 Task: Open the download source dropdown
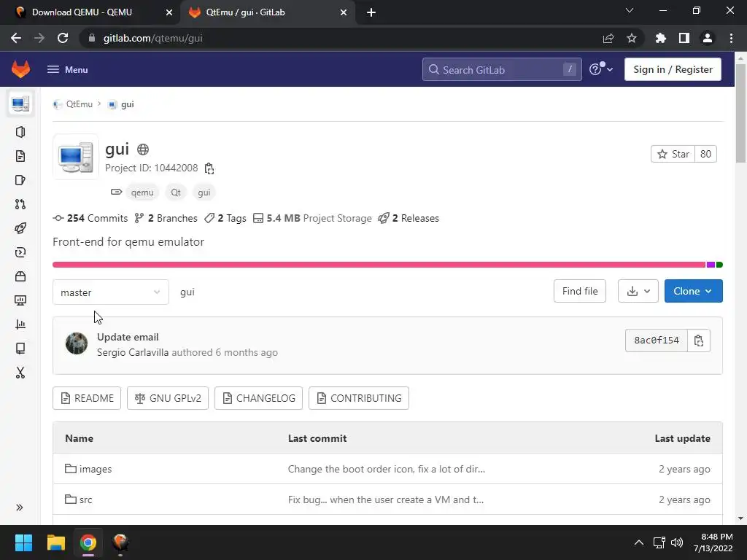[x=638, y=291]
